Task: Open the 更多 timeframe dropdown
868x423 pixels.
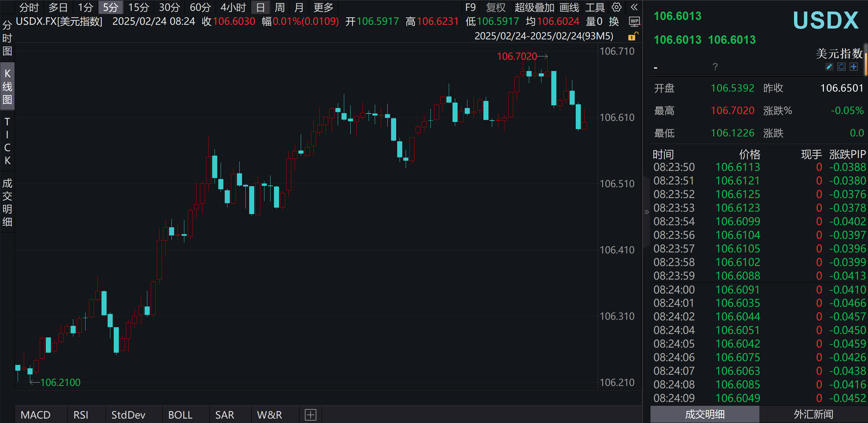Action: point(323,7)
